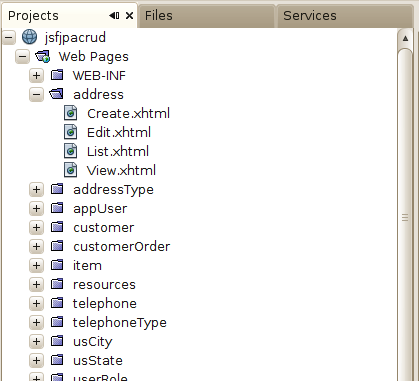
Task: Select the customerOrder folder label
Action: click(x=121, y=246)
